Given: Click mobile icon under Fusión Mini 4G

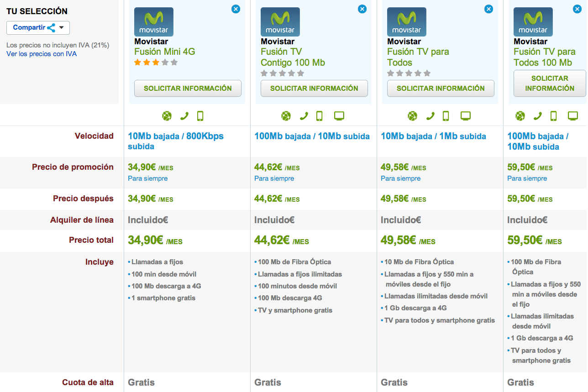Looking at the screenshot, I should click(200, 116).
